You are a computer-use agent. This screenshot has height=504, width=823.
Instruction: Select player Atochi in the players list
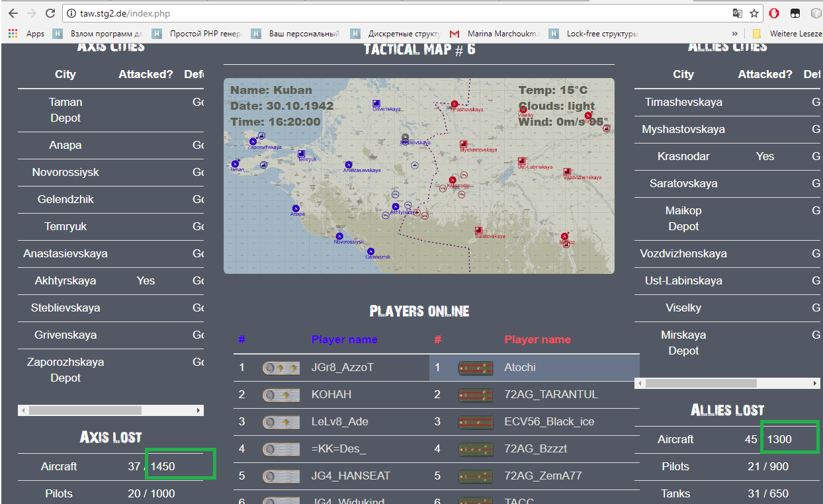point(520,367)
